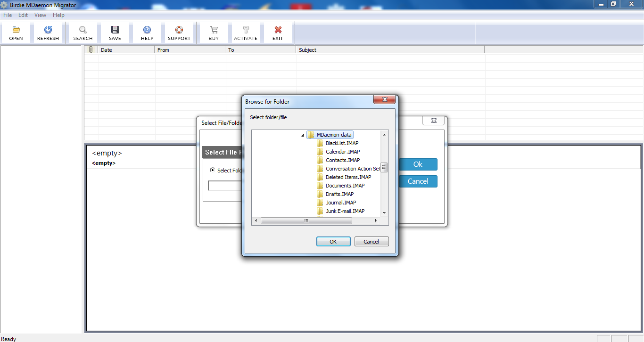This screenshot has width=644, height=342.
Task: Click the SAVE floppy disk icon
Action: point(115,30)
